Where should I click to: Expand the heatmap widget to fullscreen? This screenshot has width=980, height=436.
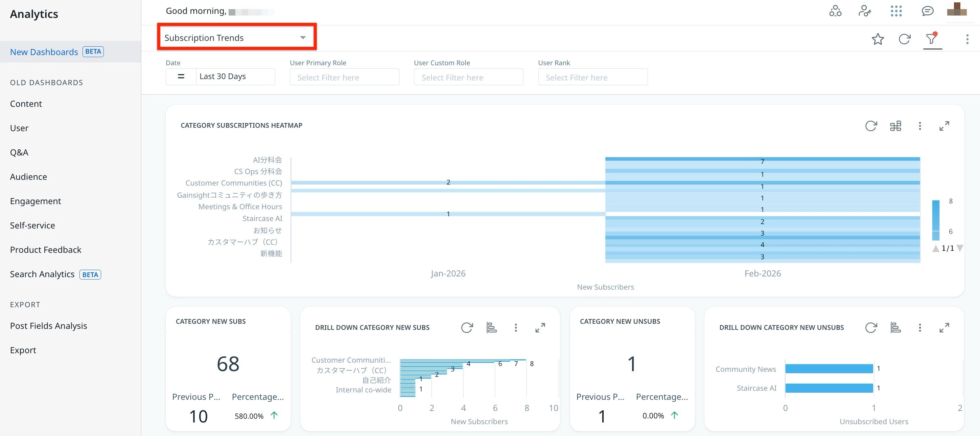click(944, 126)
